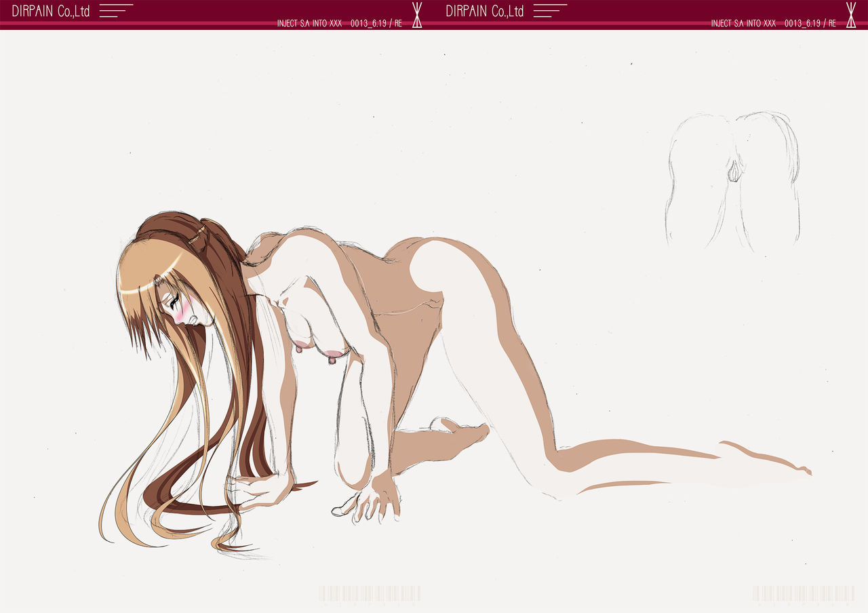868x613 pixels.
Task: Click the left INJECT S.A INTO XXX text
Action: 309,23
